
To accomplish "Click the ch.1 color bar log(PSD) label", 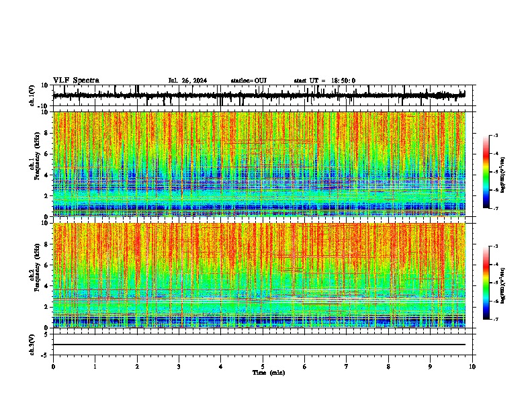I will [x=503, y=175].
